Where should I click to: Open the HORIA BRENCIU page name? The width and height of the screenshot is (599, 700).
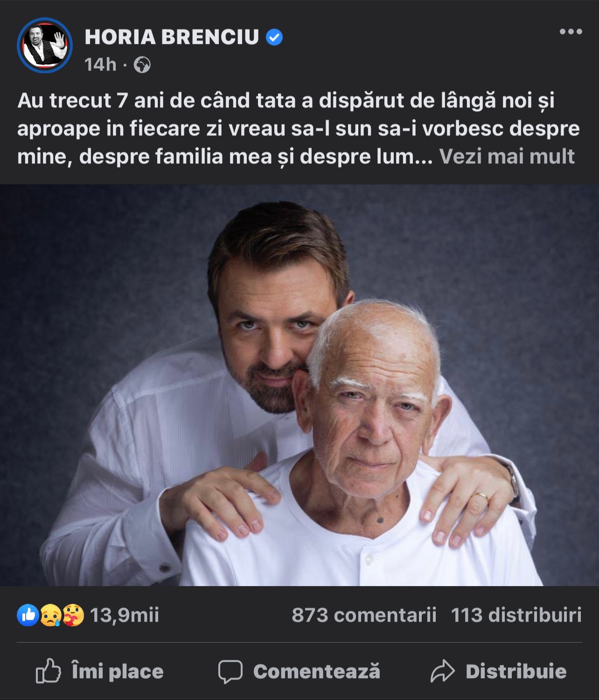tap(172, 37)
